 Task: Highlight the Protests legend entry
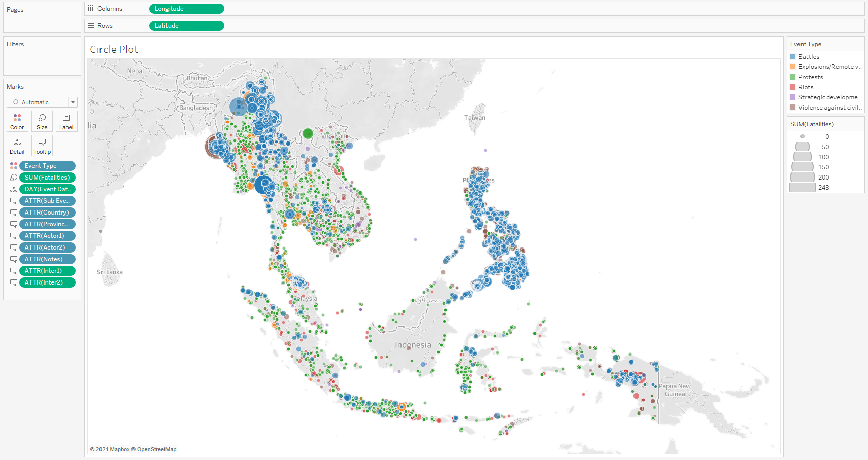point(810,77)
